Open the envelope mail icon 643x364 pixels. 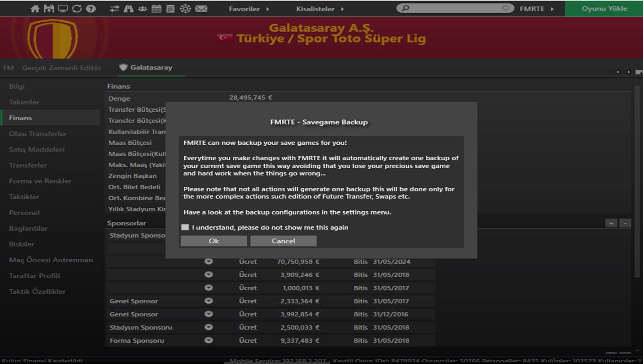pos(201,8)
